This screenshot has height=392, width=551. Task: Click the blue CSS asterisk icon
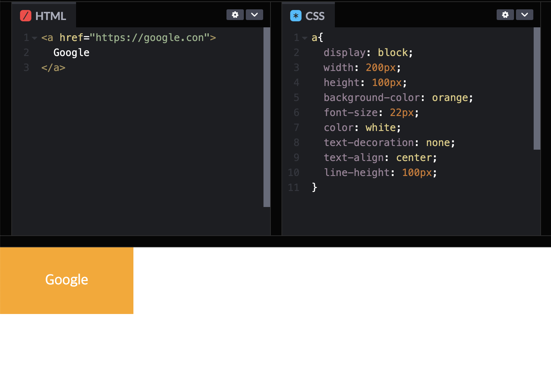[296, 16]
